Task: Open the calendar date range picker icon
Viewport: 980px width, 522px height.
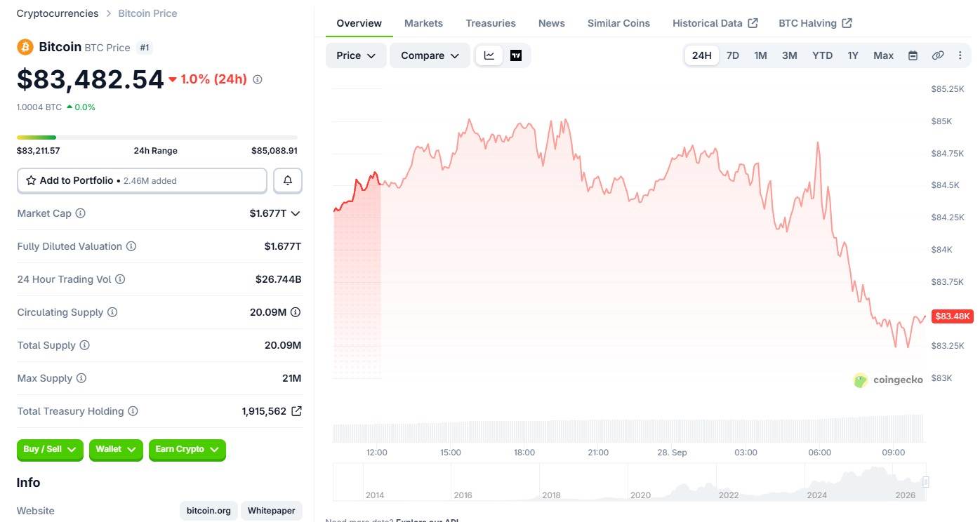Action: 913,55
